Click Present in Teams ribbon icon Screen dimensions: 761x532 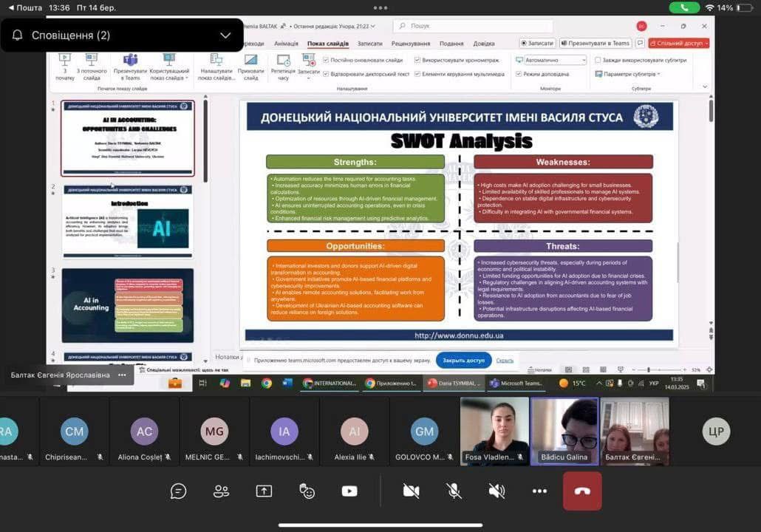coord(130,67)
